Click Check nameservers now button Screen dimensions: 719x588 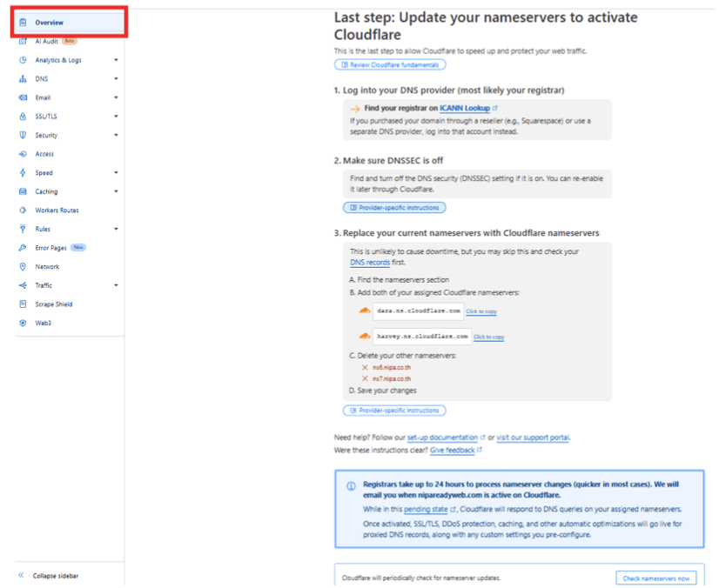pyautogui.click(x=655, y=578)
